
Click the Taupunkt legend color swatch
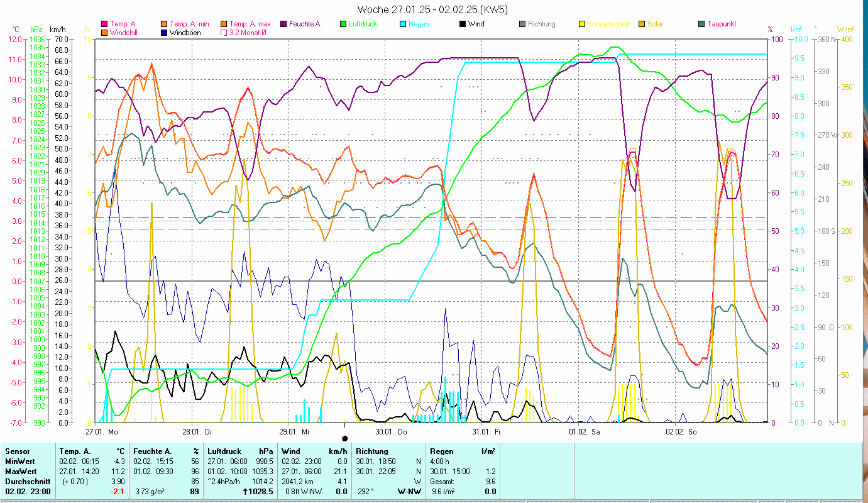[x=701, y=24]
